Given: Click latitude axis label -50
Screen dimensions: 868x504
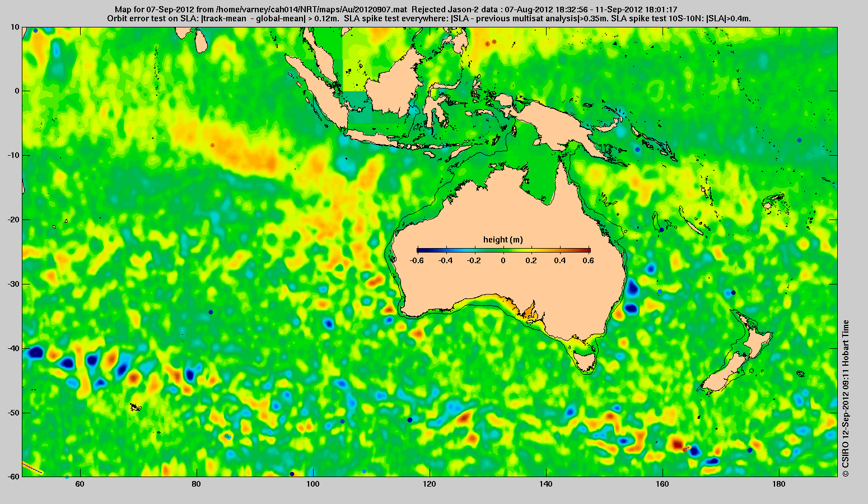Looking at the screenshot, I should tap(13, 413).
